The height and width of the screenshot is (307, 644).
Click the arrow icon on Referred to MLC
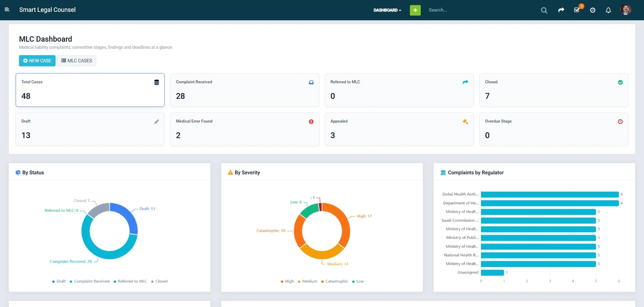465,82
